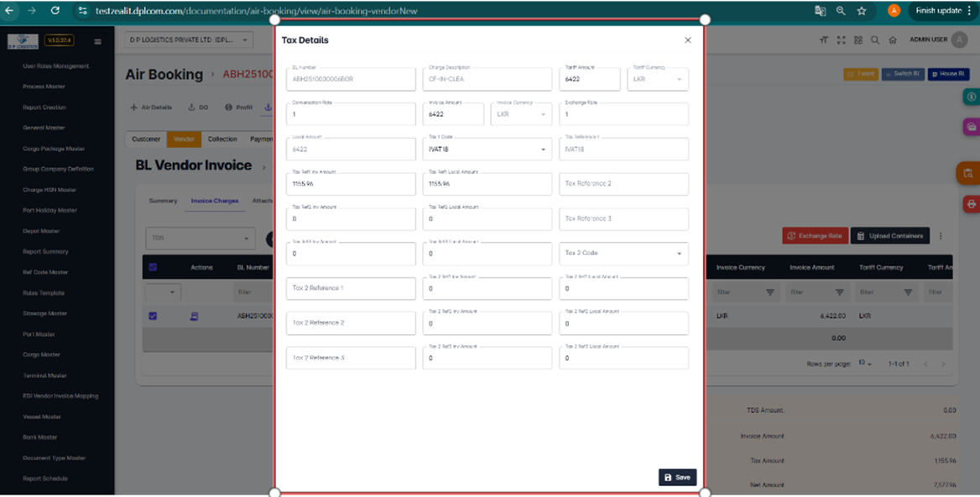This screenshot has height=497, width=980.
Task: Open the search magnifier in app header
Action: (x=875, y=39)
